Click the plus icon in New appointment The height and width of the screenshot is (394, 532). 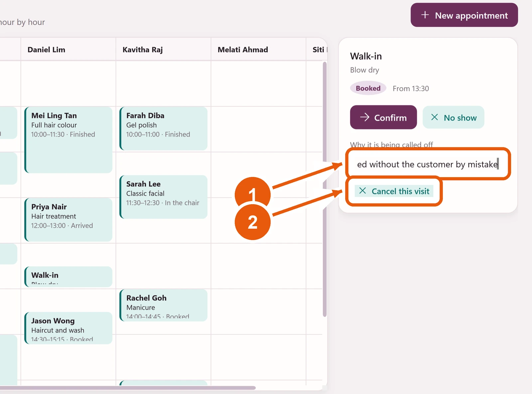pos(425,15)
